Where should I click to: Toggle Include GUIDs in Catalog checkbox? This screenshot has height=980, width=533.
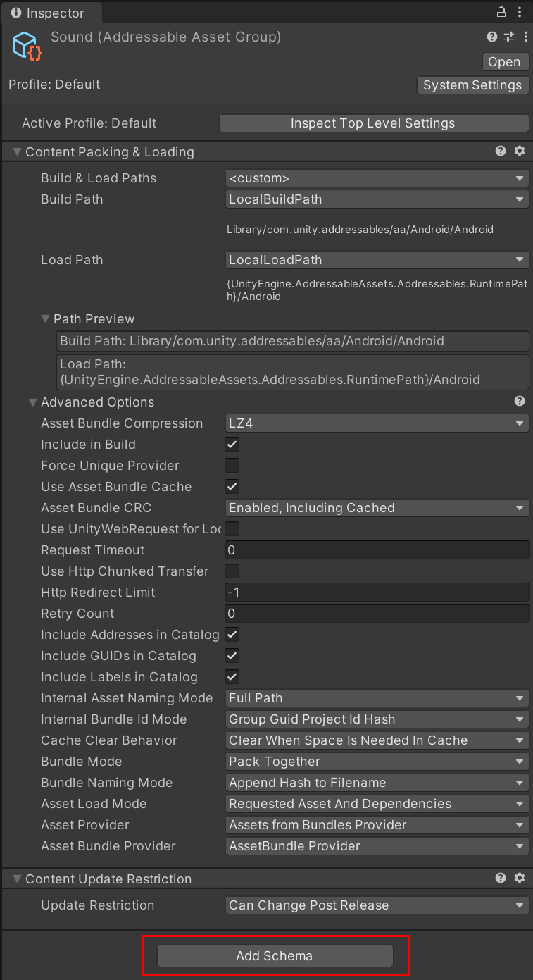point(232,656)
